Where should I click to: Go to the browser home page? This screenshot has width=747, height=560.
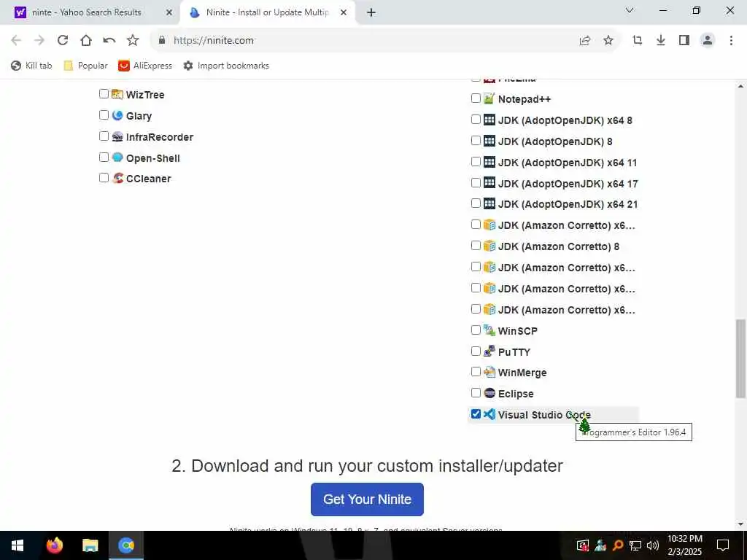pos(86,41)
